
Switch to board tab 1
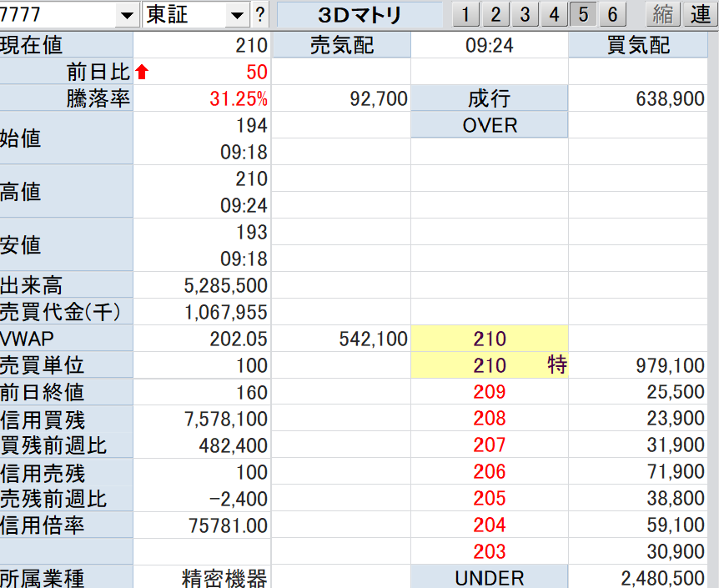click(x=466, y=15)
